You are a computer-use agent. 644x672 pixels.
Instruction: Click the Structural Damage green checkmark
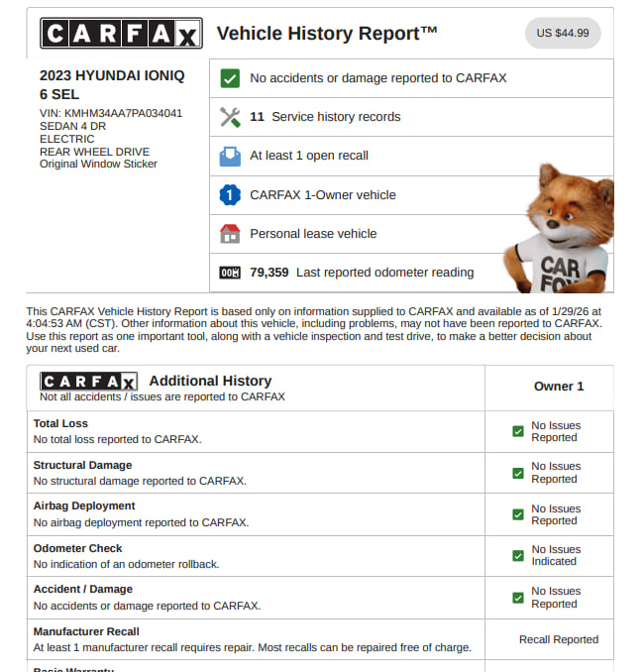tap(518, 473)
